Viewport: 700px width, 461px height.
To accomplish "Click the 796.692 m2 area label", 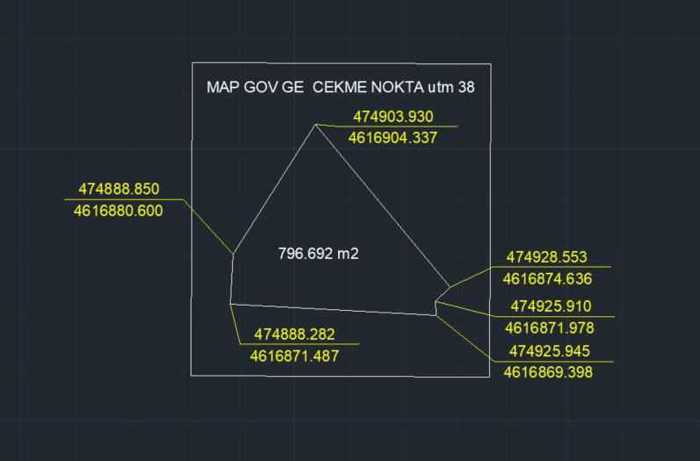I will (318, 254).
